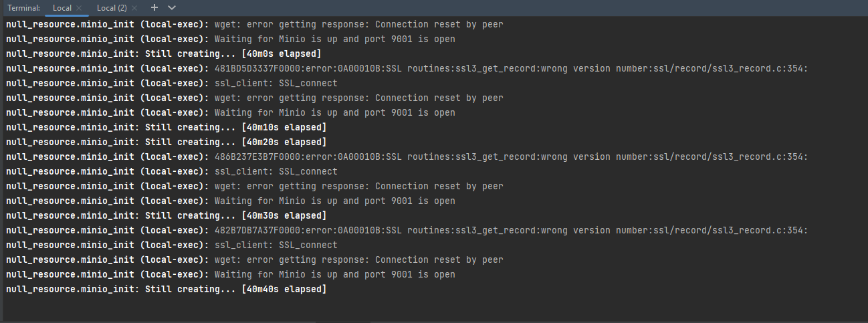Screen dimensions: 868x323
Task: Click the 481BD5D3337F0000 SSL error line
Action: tap(407, 68)
